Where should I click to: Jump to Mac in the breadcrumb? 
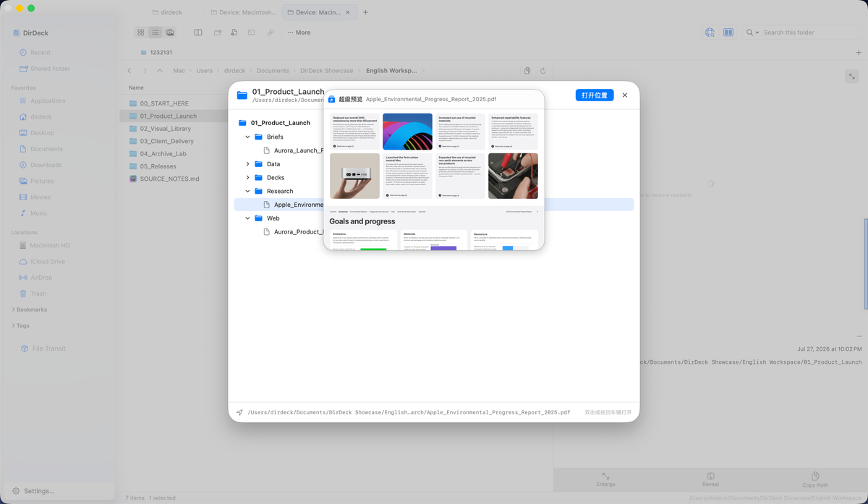pyautogui.click(x=179, y=71)
